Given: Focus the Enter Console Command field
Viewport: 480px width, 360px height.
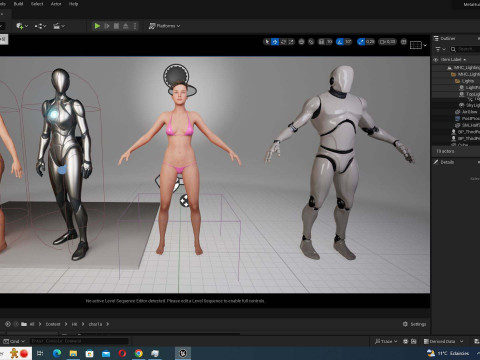Looking at the screenshot, I should tap(79, 341).
